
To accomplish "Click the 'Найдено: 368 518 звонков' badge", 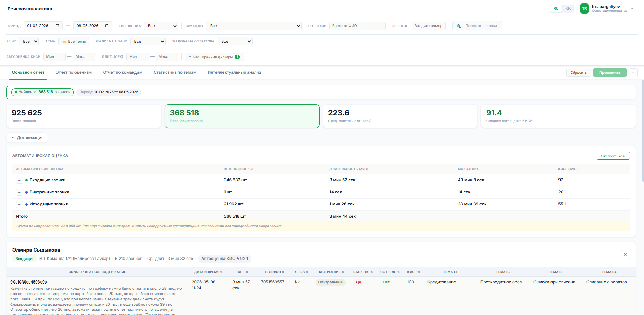I will [43, 92].
